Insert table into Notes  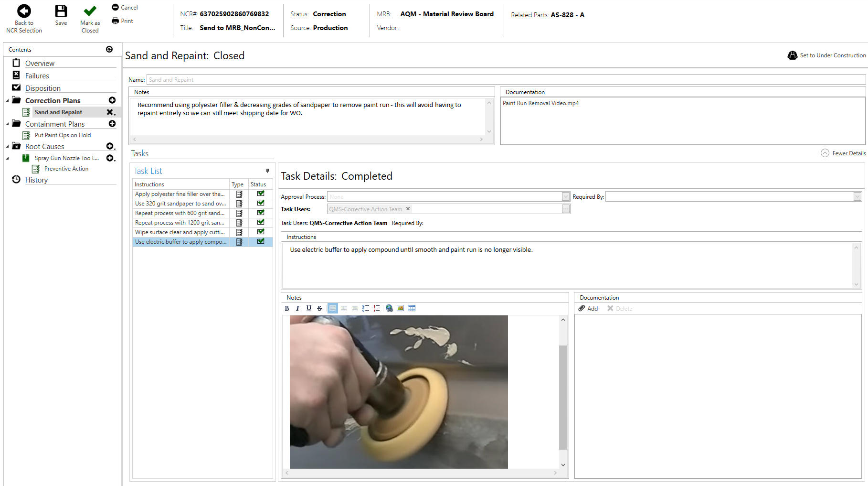[412, 308]
